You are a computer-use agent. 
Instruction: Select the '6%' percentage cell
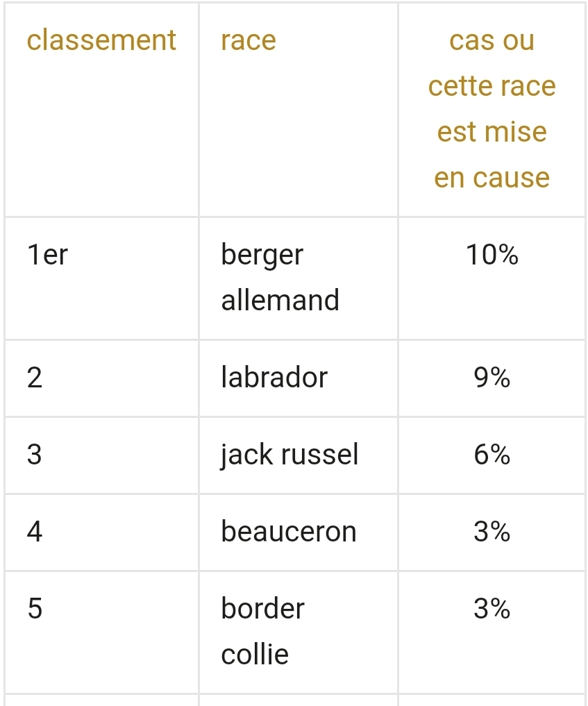492,455
